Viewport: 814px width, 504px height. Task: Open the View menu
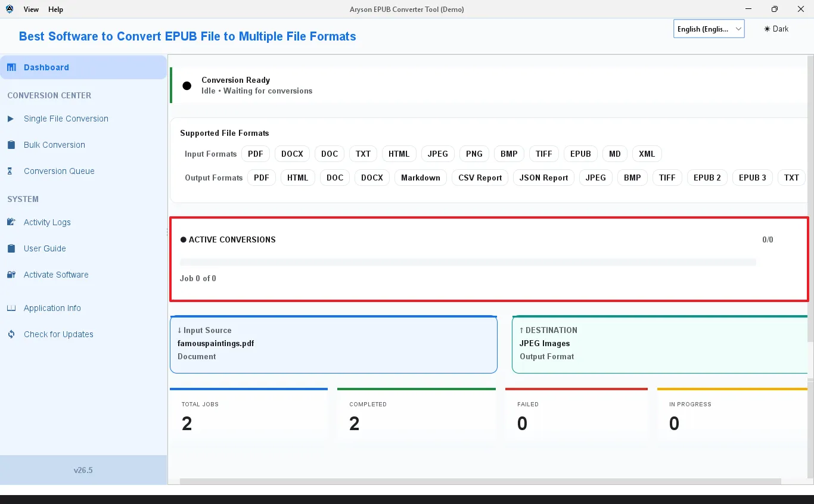coord(31,10)
